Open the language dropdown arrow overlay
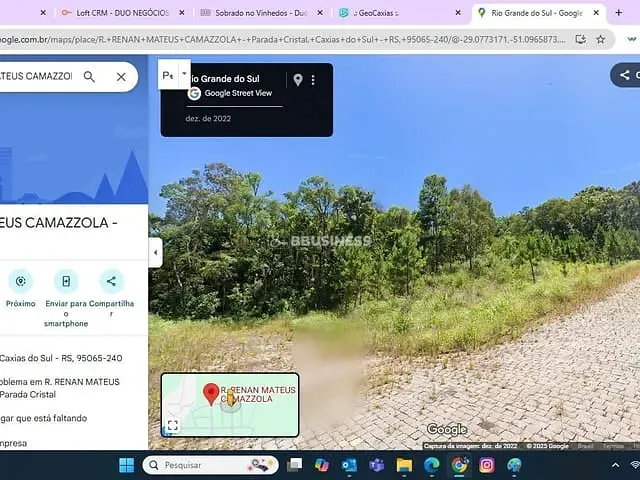Viewport: 640px width, 480px height. tap(184, 74)
